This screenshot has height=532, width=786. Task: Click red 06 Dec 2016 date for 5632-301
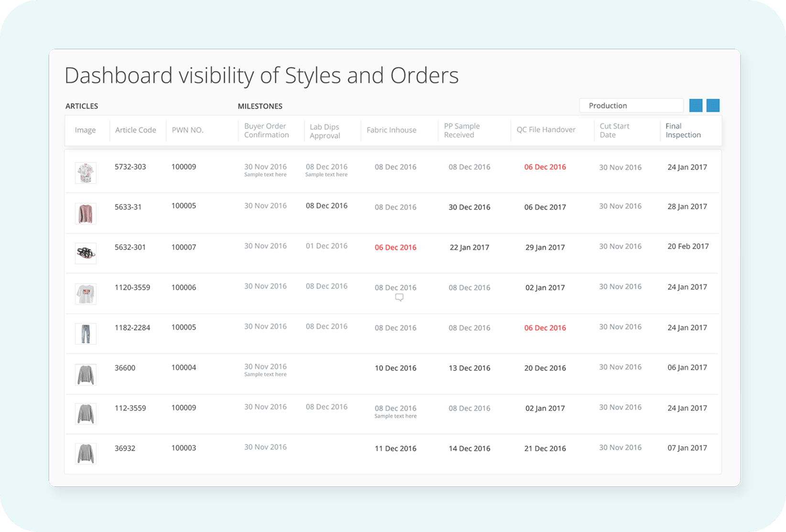[x=395, y=247]
